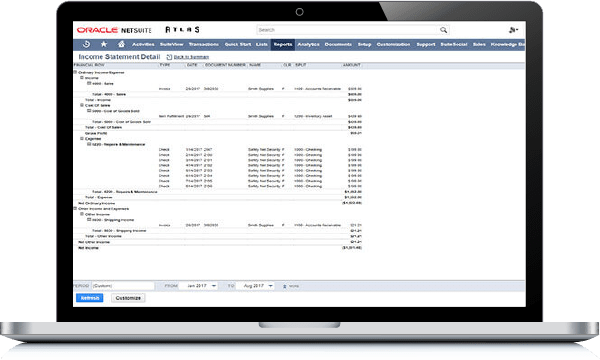This screenshot has height=360, width=600.
Task: Open the SuiteView menu
Action: pos(171,44)
